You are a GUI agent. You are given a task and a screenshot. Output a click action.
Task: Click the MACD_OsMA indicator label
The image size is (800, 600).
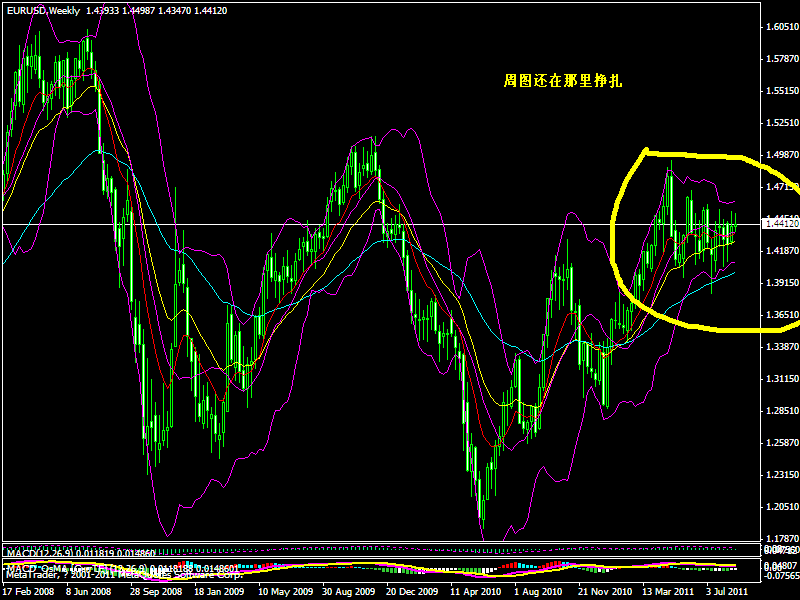[x=122, y=568]
